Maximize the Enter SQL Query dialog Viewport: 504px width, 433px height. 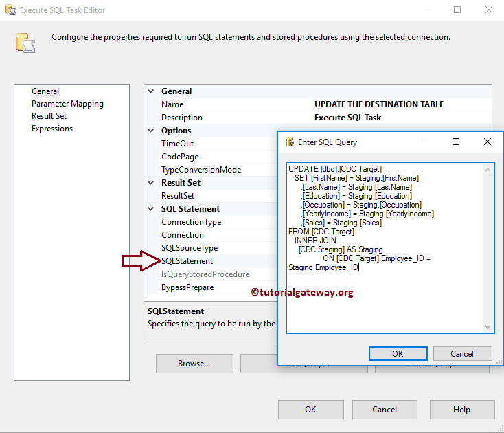coord(456,142)
